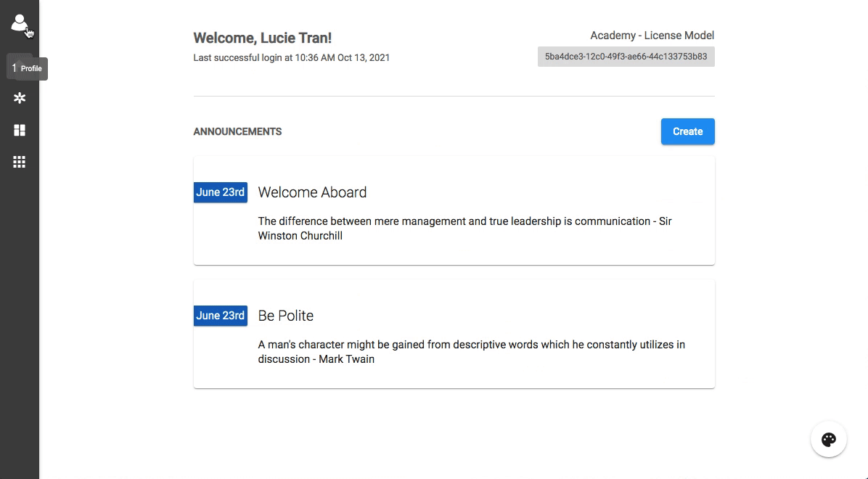This screenshot has width=868, height=479.
Task: Click the ANNOUNCEMENTS section heading
Action: click(237, 131)
